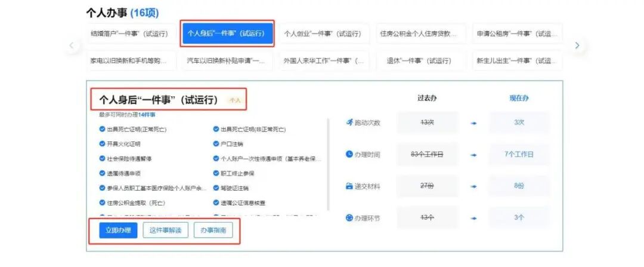Toggle checkmark beside 出具死亡证明(非正常死亡)
Screen dimensions: 644x267
pyautogui.click(x=216, y=129)
